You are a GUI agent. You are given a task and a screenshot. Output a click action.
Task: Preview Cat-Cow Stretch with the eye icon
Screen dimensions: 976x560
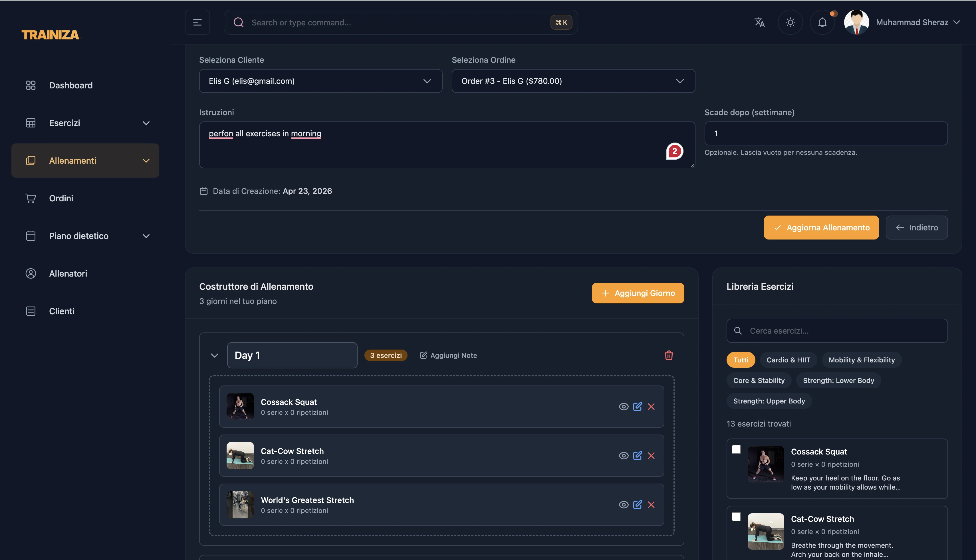[624, 456]
